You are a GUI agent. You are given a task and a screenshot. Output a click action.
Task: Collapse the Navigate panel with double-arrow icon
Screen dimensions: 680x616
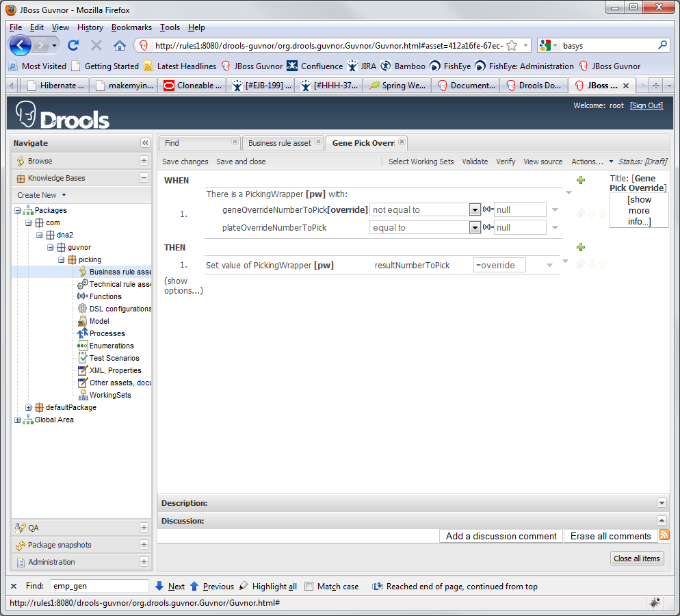145,143
